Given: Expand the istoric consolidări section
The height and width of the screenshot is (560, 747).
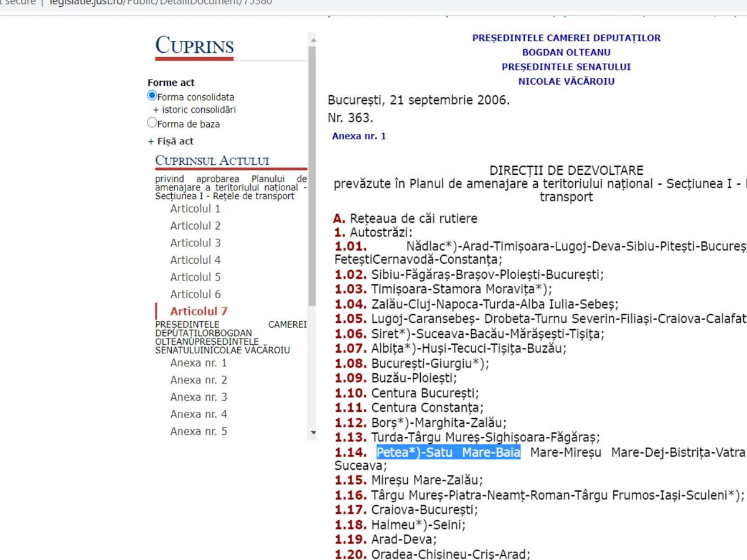Looking at the screenshot, I should pos(194,110).
